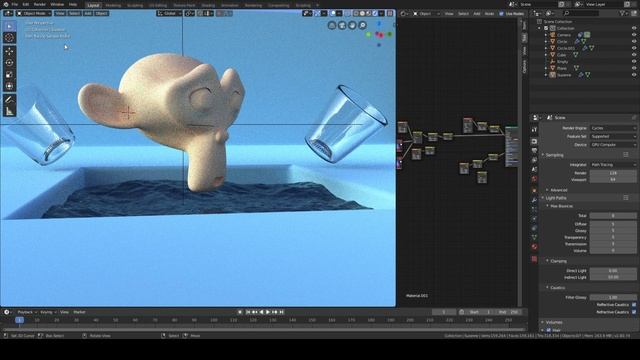Open the 3D viewport Add menu

tap(88, 13)
